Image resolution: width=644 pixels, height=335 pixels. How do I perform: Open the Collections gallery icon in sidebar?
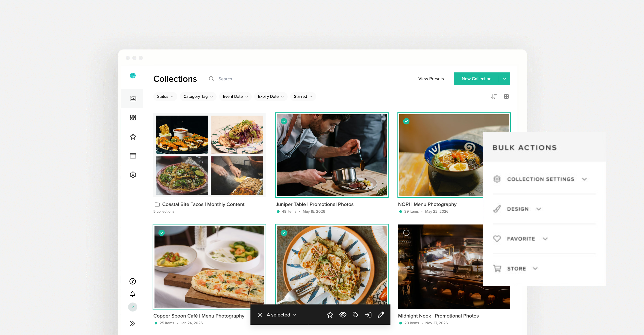[133, 98]
